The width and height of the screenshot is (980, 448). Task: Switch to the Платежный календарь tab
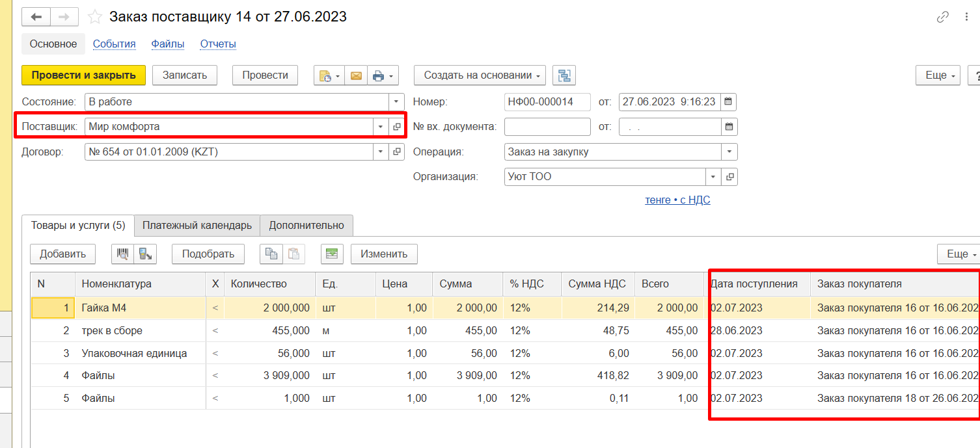pyautogui.click(x=197, y=226)
